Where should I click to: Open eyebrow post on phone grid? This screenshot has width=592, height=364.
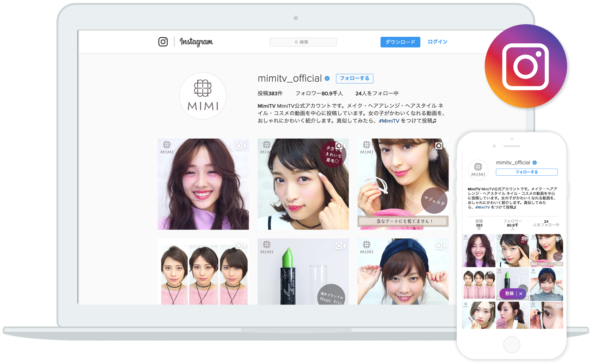click(x=512, y=251)
